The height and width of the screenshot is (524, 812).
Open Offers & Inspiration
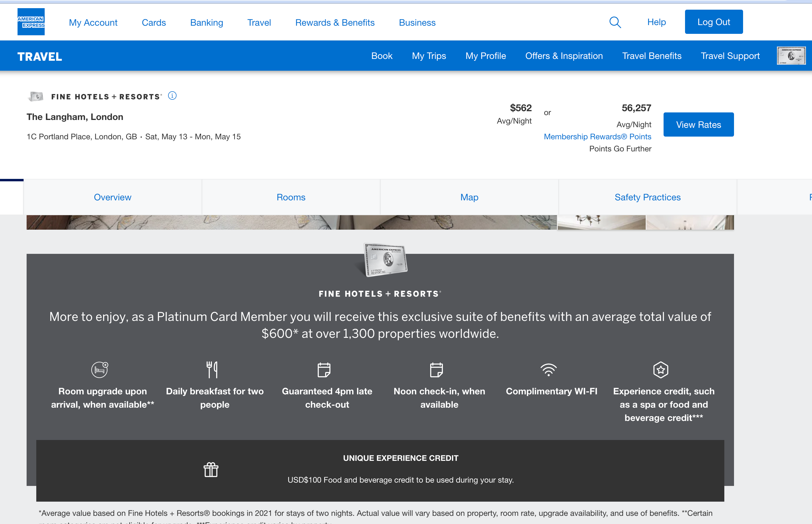[564, 56]
